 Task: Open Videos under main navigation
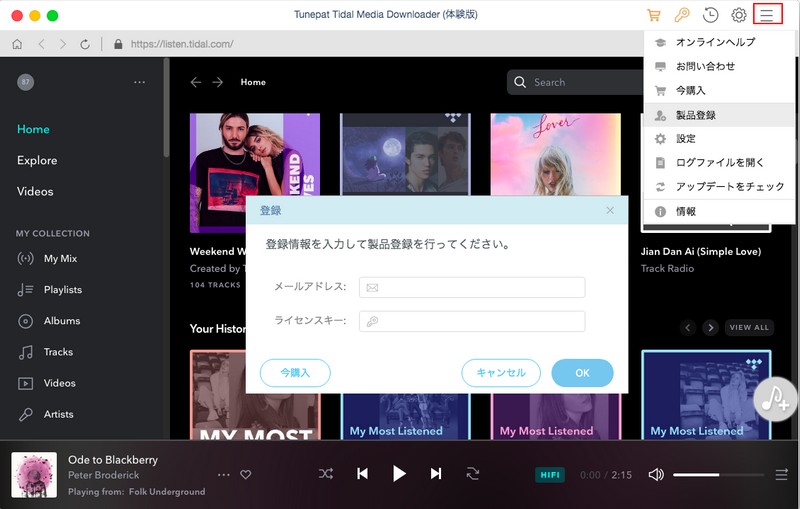click(35, 191)
